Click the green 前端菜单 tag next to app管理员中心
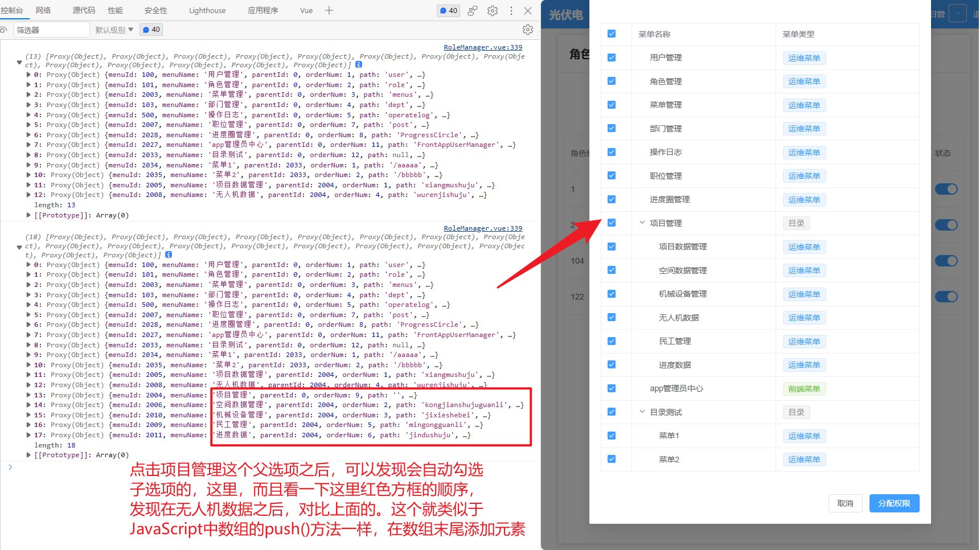The width and height of the screenshot is (980, 550). [x=804, y=388]
